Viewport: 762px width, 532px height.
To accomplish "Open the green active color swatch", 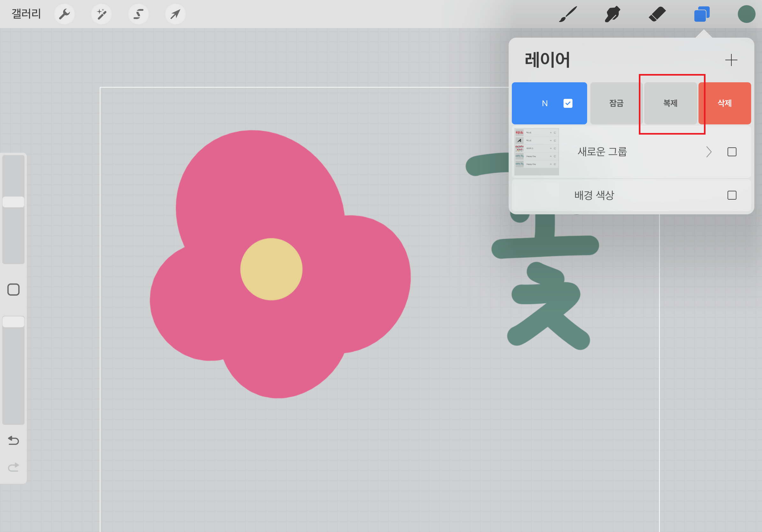I will (x=746, y=14).
